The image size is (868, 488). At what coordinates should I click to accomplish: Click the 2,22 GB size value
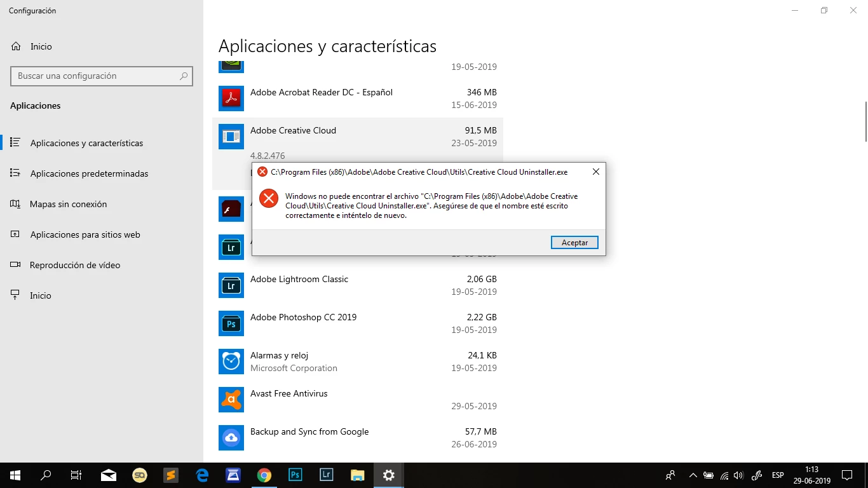coord(482,317)
